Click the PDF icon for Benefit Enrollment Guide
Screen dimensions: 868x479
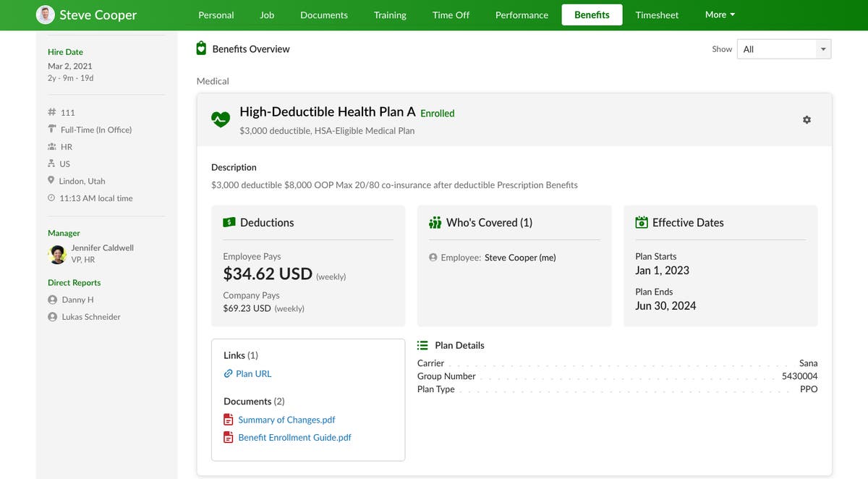(x=228, y=437)
